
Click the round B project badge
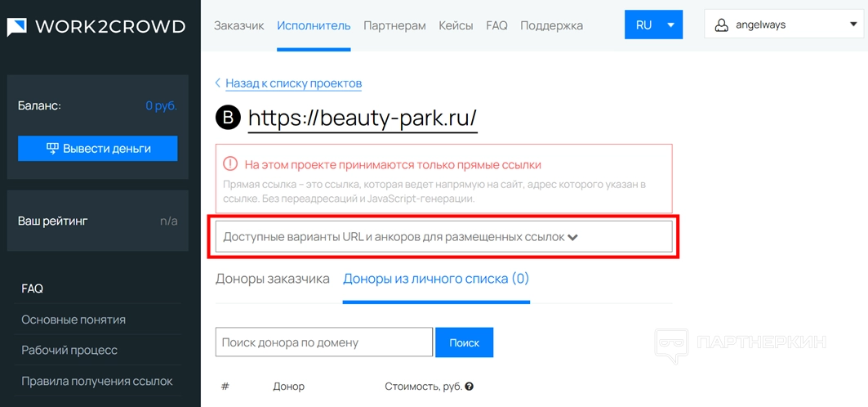(x=228, y=118)
